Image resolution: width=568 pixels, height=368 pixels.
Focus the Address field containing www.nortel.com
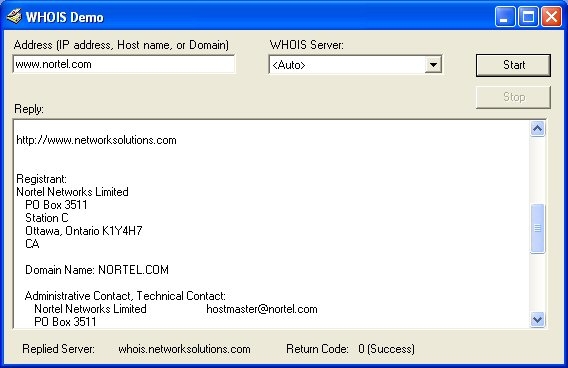click(124, 64)
